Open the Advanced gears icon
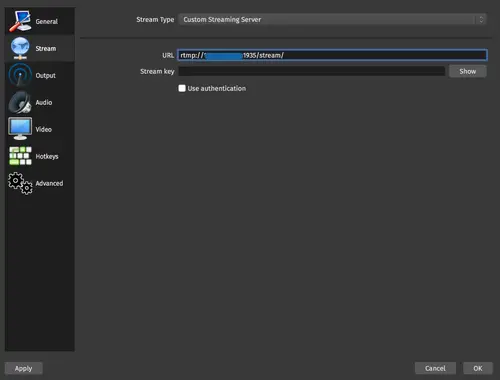The image size is (500, 380). coord(20,183)
